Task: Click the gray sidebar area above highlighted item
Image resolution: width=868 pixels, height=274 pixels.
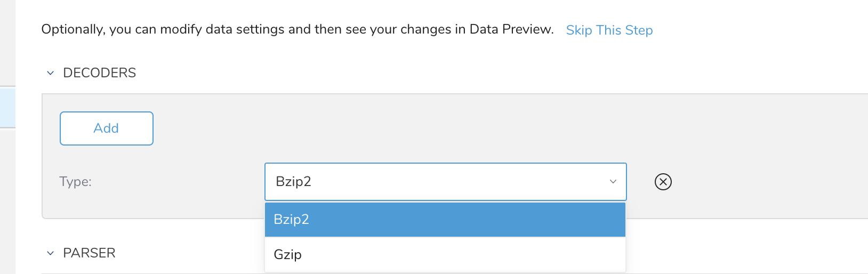Action: [7, 43]
